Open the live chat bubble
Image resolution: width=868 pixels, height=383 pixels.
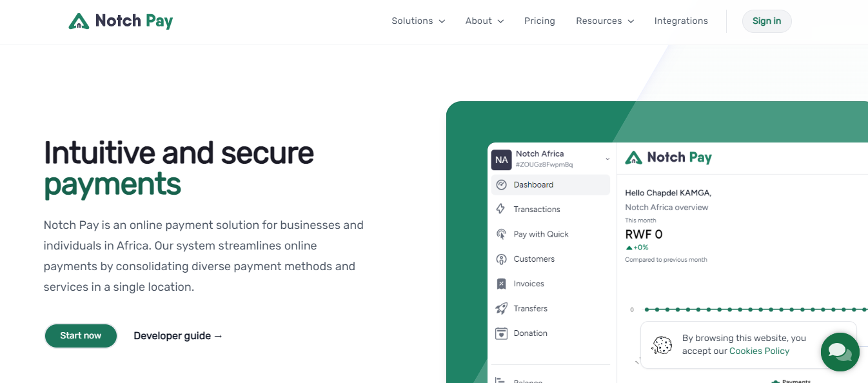(840, 352)
